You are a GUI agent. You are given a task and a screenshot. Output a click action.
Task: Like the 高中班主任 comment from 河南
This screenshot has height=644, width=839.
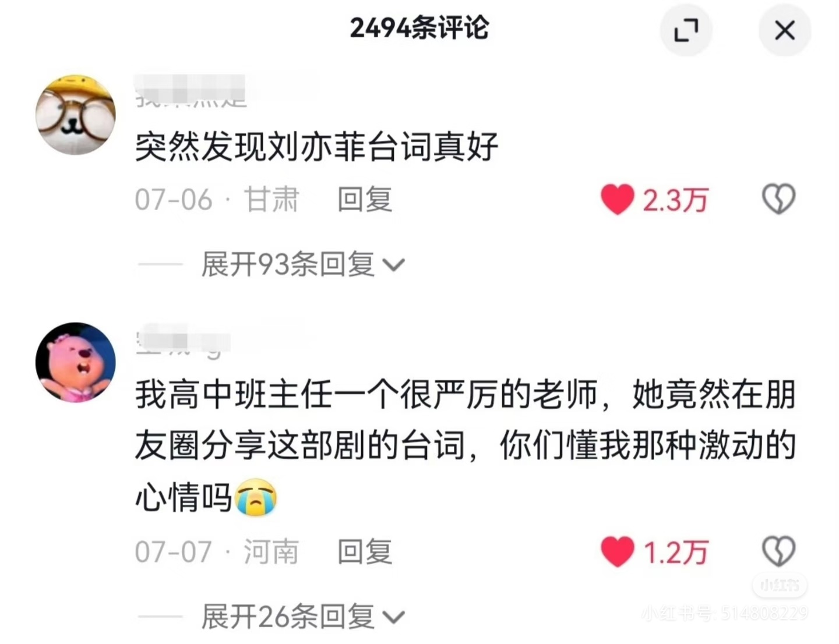pos(618,551)
